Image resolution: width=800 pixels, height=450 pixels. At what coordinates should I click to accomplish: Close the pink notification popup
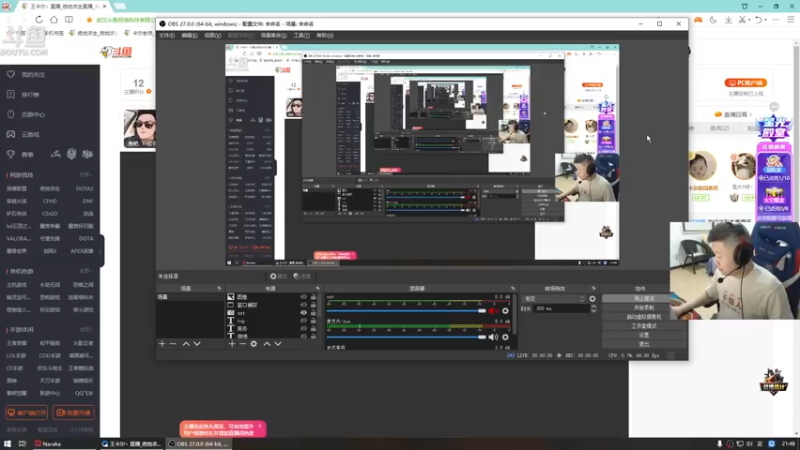260,426
